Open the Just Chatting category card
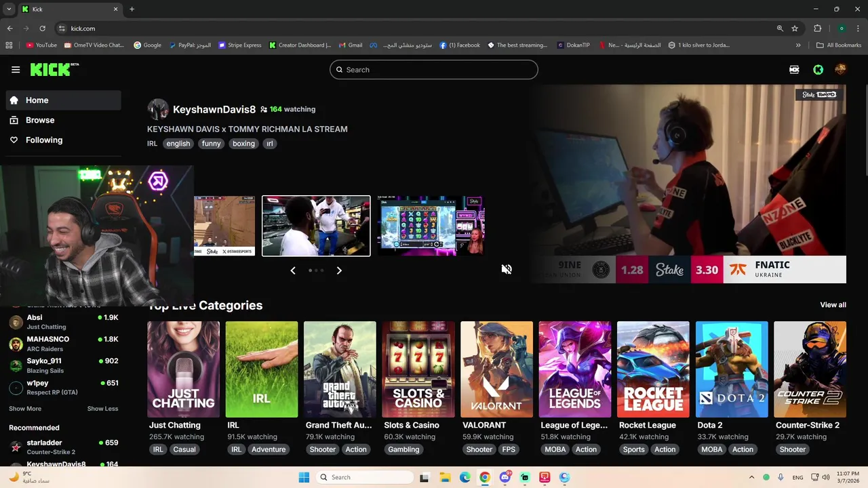 point(183,369)
